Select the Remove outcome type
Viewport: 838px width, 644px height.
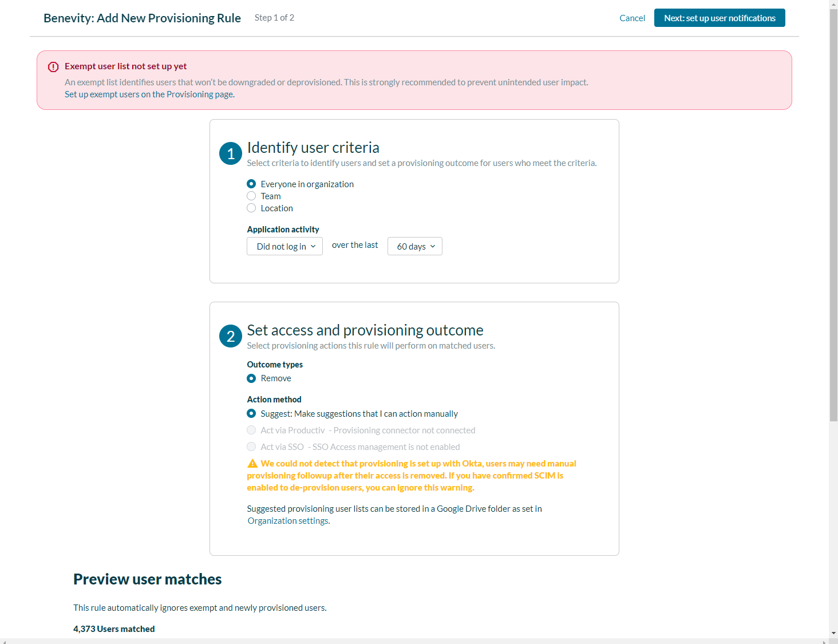[x=251, y=378]
